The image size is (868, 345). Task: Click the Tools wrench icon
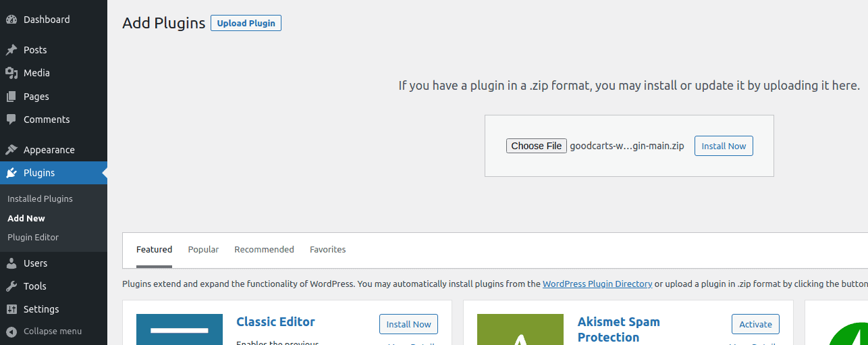click(11, 286)
